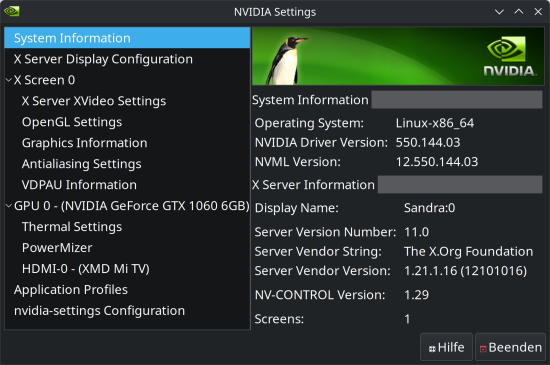Viewport: 550px width, 365px height.
Task: Open Thermal Settings page
Action: pos(127,227)
